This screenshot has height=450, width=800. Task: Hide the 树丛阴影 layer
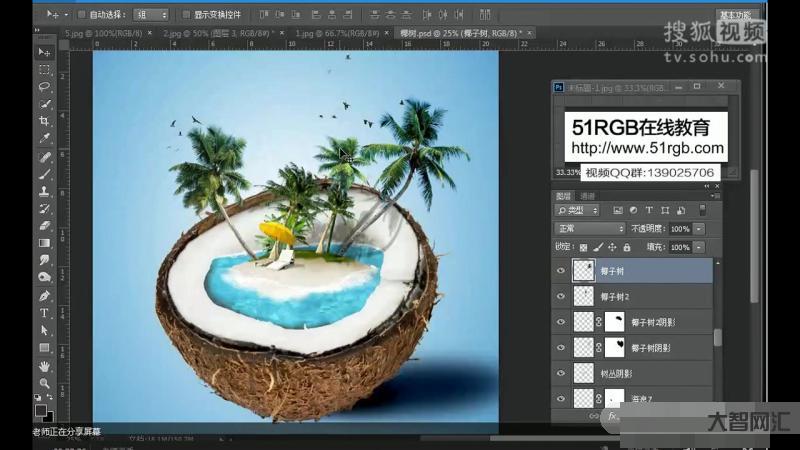pos(560,372)
